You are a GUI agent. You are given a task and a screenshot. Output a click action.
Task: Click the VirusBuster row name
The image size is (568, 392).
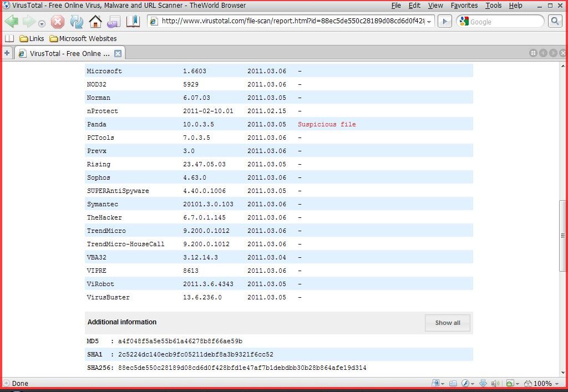[108, 297]
